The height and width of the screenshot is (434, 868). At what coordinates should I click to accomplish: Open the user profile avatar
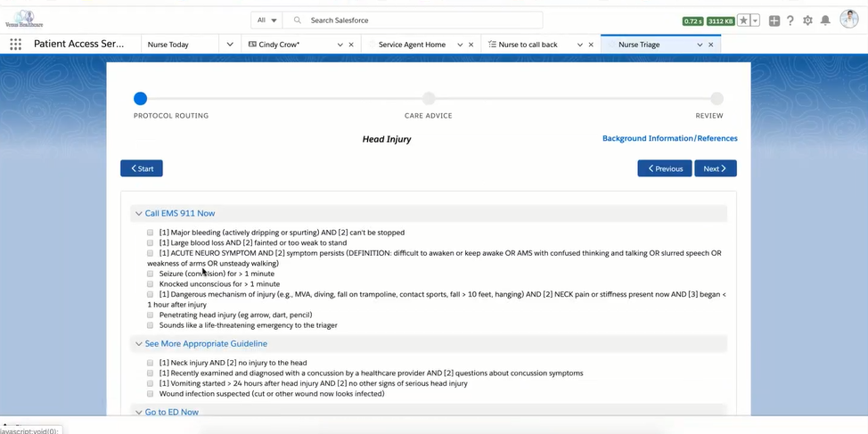(x=848, y=20)
